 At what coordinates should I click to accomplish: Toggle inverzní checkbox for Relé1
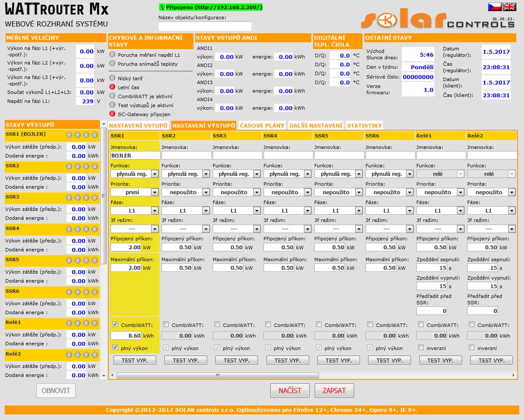coord(421,347)
